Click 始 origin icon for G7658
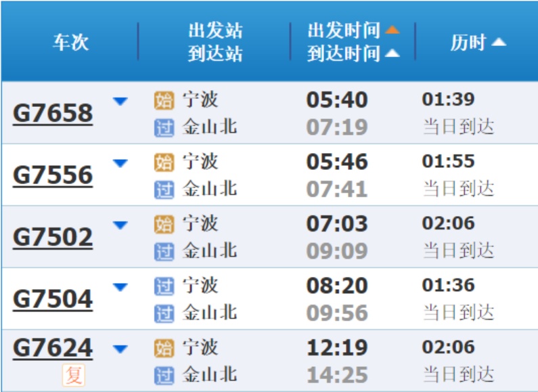The height and width of the screenshot is (392, 538). tap(164, 101)
